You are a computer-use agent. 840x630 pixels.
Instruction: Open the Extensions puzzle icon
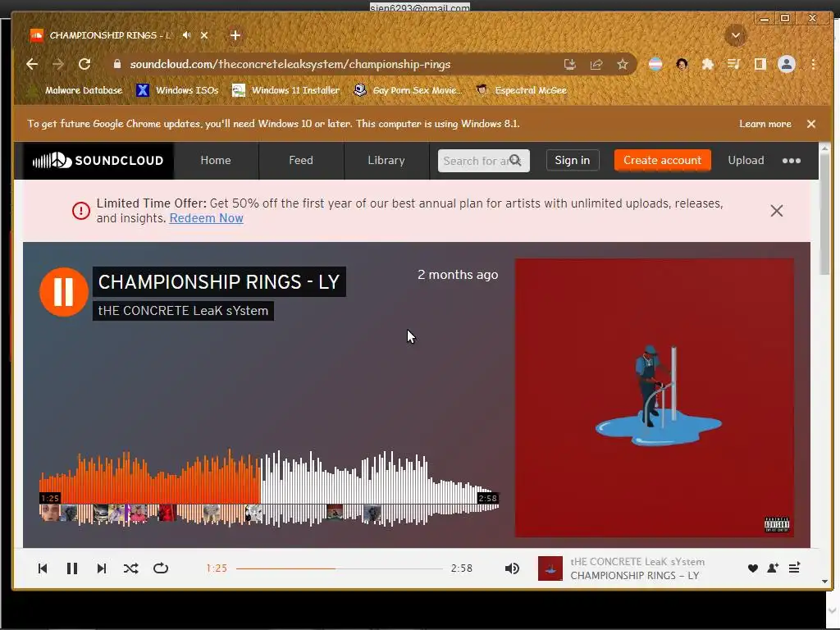coord(708,64)
